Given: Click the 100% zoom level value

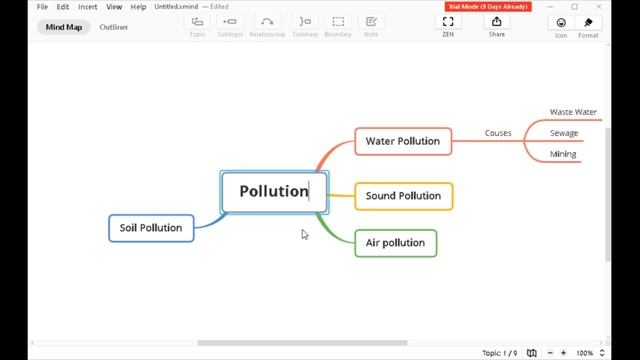Looking at the screenshot, I should [x=584, y=353].
